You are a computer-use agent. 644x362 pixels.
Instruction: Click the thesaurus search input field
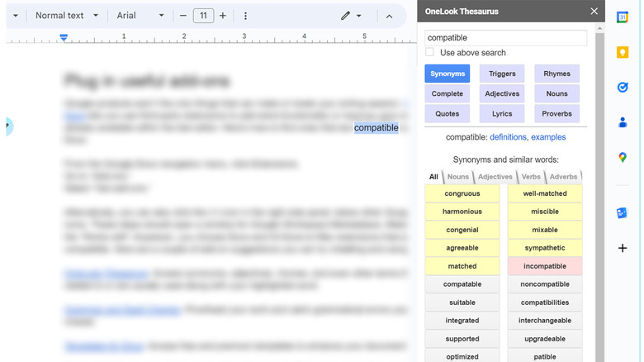[505, 38]
